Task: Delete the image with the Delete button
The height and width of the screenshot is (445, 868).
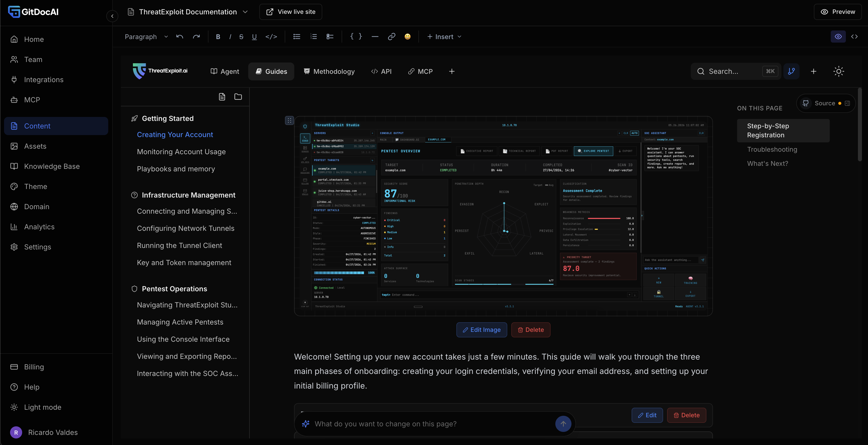Action: point(531,330)
